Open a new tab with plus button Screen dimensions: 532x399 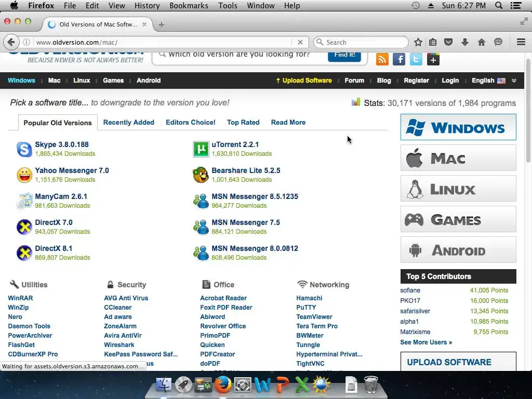tap(162, 24)
